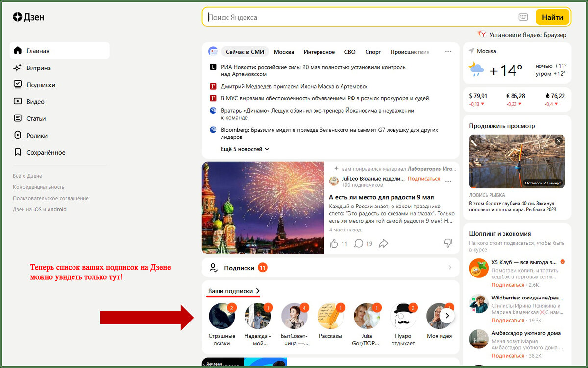
Task: Open БытСоветчица subscription avatar
Action: 294,316
